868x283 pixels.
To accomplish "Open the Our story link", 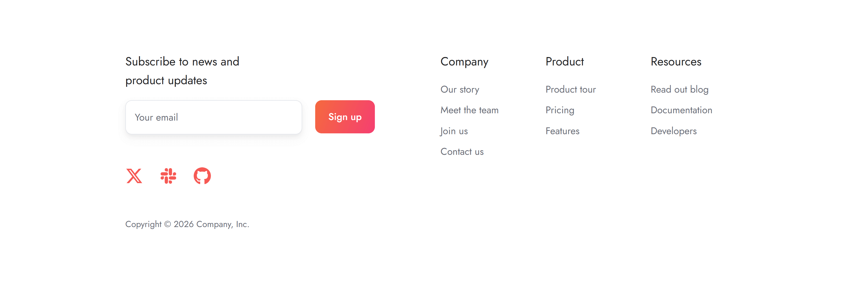I will pyautogui.click(x=459, y=89).
